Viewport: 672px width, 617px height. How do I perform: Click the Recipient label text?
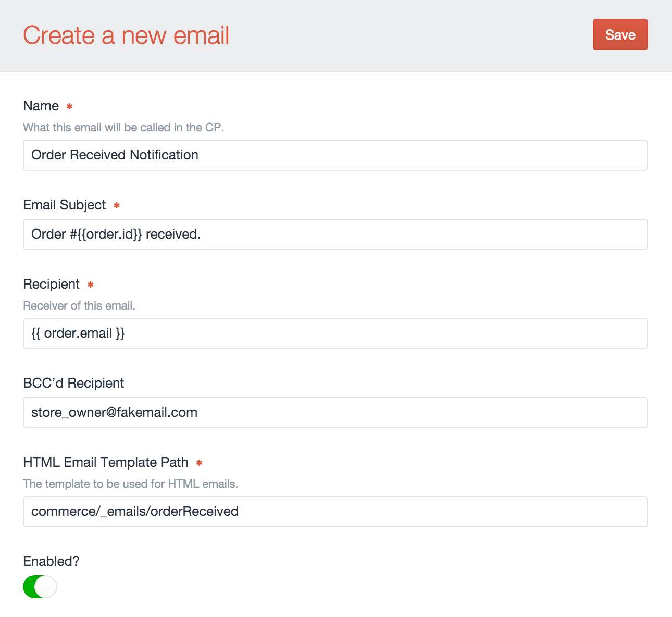pos(52,284)
